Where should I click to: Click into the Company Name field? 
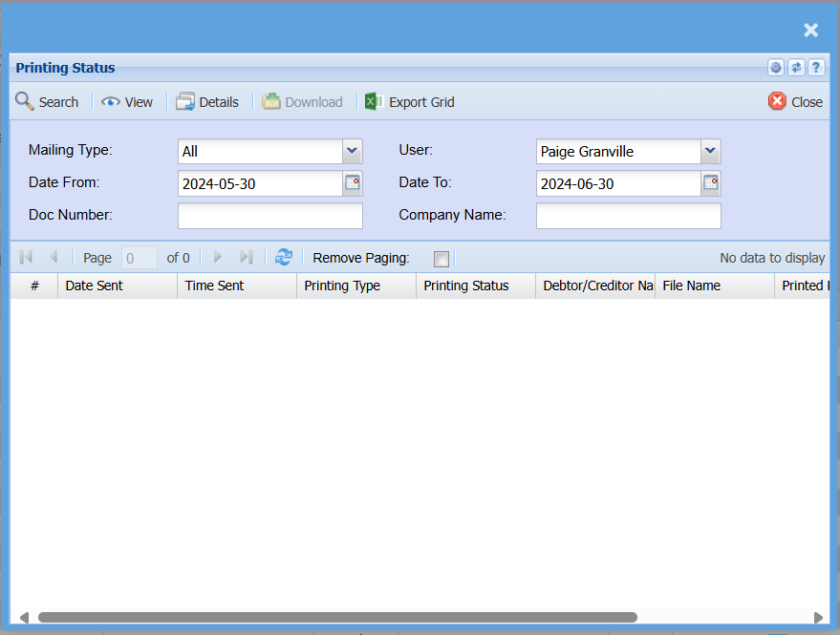point(628,216)
